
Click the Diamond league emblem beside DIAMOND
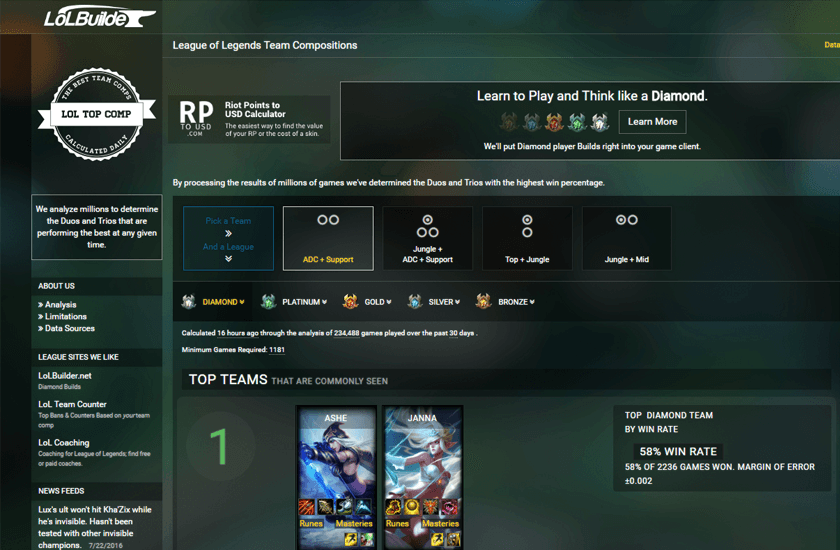(x=189, y=302)
